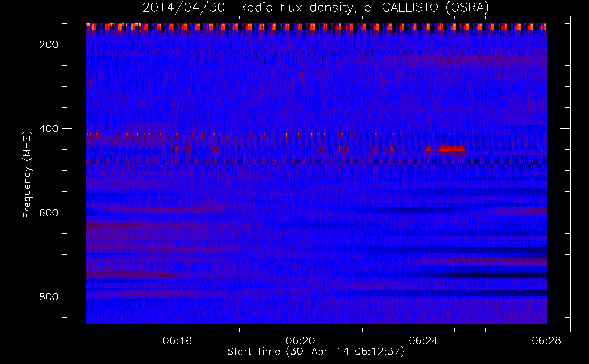Click the 200 frequency tick label
This screenshot has width=589, height=364.
(x=49, y=44)
